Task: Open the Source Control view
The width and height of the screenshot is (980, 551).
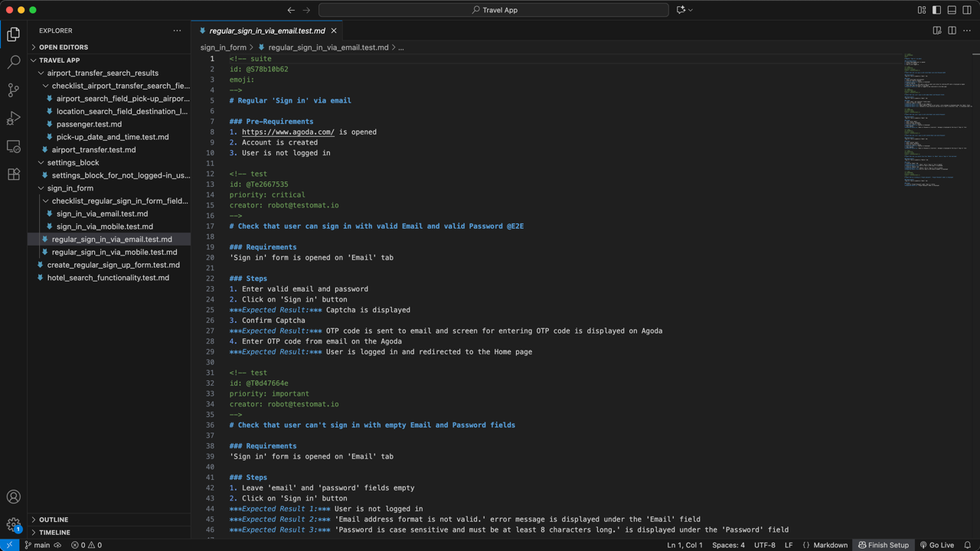Action: coord(13,90)
